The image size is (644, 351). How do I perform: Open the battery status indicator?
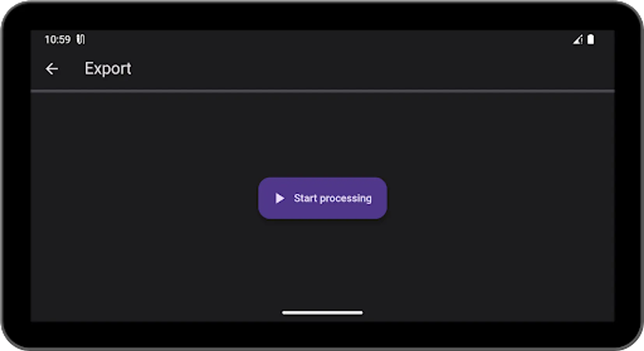click(x=591, y=39)
